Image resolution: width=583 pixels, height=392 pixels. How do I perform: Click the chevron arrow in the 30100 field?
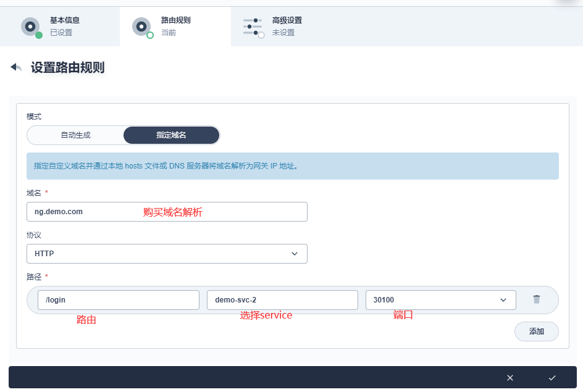pos(503,300)
